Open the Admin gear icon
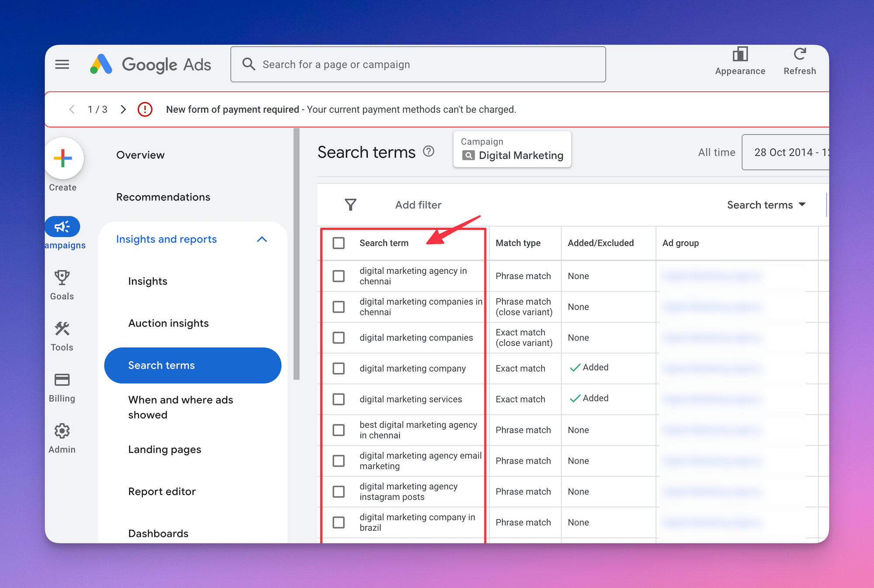The width and height of the screenshot is (874, 588). tap(62, 431)
